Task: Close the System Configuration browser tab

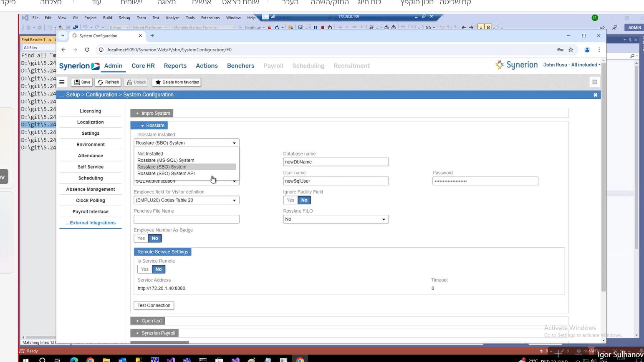Action: (x=140, y=35)
